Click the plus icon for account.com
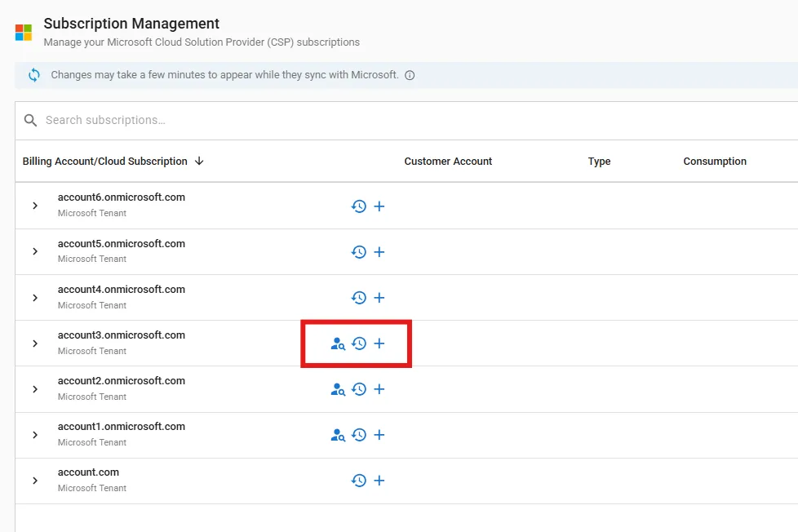 (379, 481)
